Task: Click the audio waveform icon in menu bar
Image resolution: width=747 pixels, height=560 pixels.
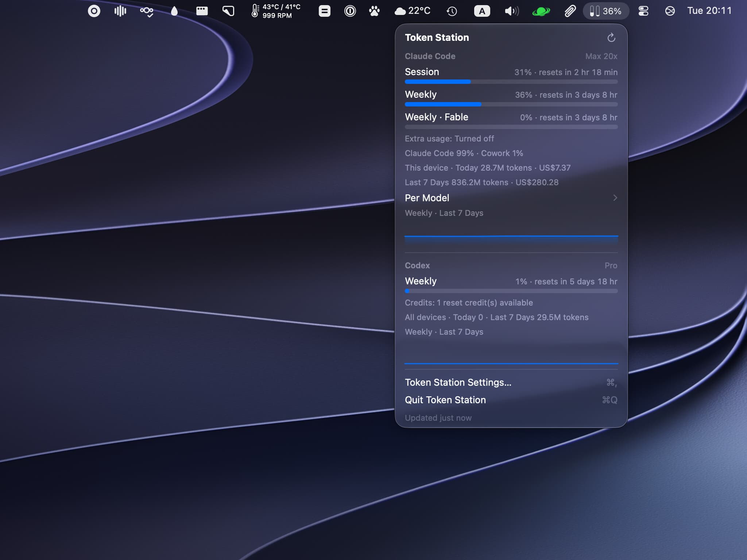Action: 120,11
